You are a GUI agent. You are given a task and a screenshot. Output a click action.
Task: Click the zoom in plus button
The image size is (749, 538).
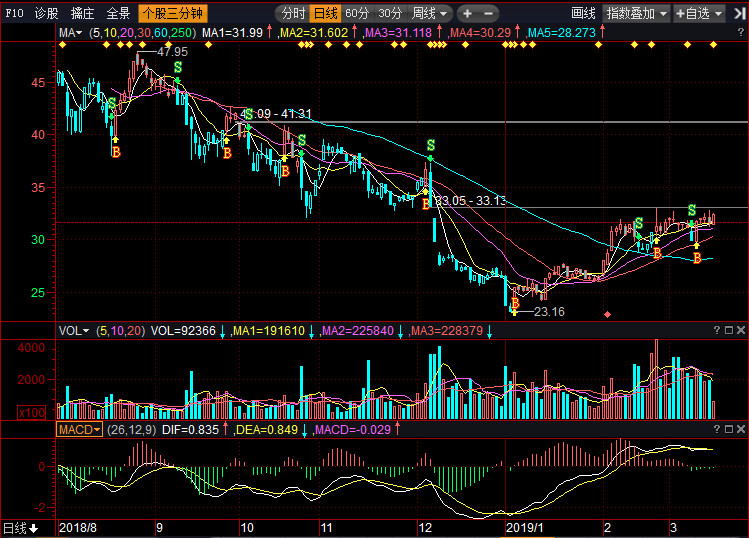(x=468, y=13)
